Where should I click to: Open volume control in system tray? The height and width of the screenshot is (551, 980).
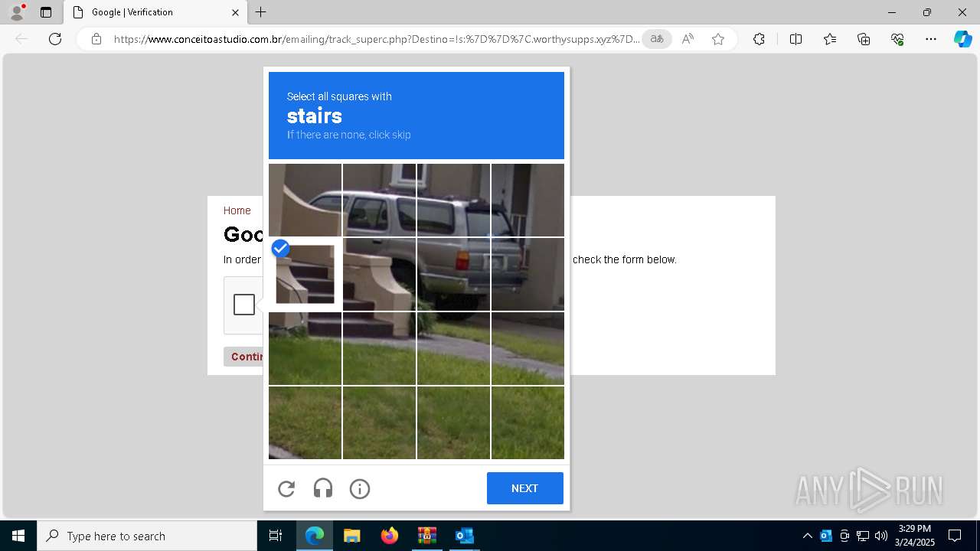click(881, 536)
